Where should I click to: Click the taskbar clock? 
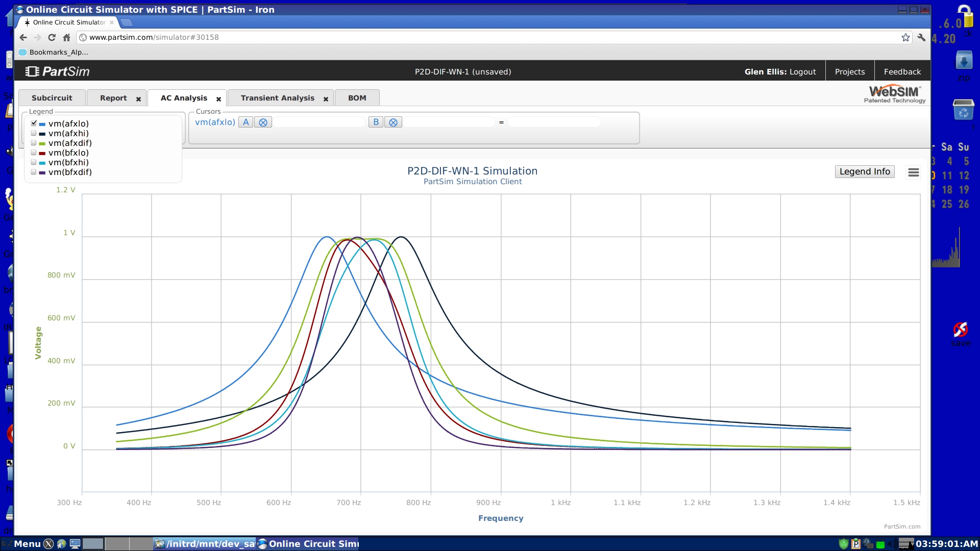(947, 544)
